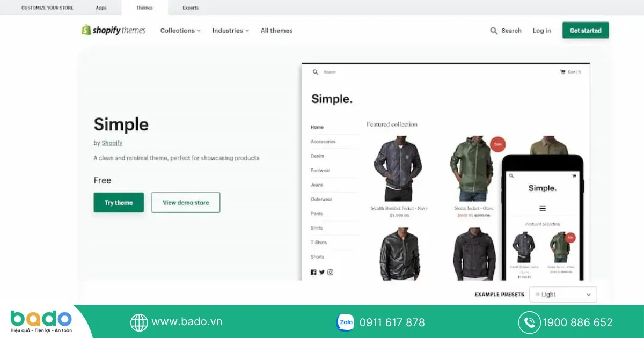Click the View demo store button
The image size is (644, 338).
(x=186, y=203)
